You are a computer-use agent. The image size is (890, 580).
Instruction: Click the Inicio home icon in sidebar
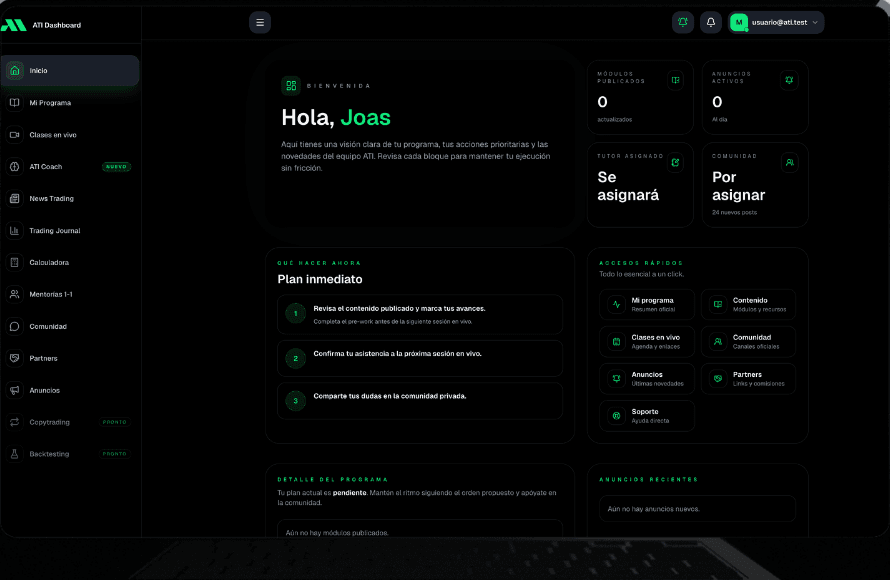click(x=15, y=70)
